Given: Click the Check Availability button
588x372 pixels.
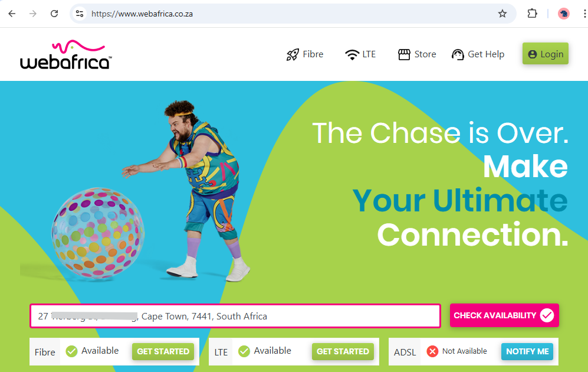Looking at the screenshot, I should [504, 315].
